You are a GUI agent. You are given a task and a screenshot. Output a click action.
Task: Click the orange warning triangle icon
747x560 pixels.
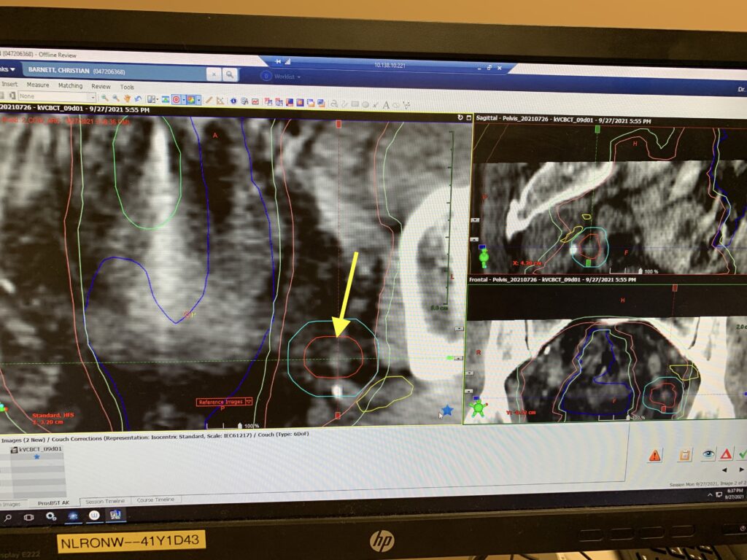point(655,456)
